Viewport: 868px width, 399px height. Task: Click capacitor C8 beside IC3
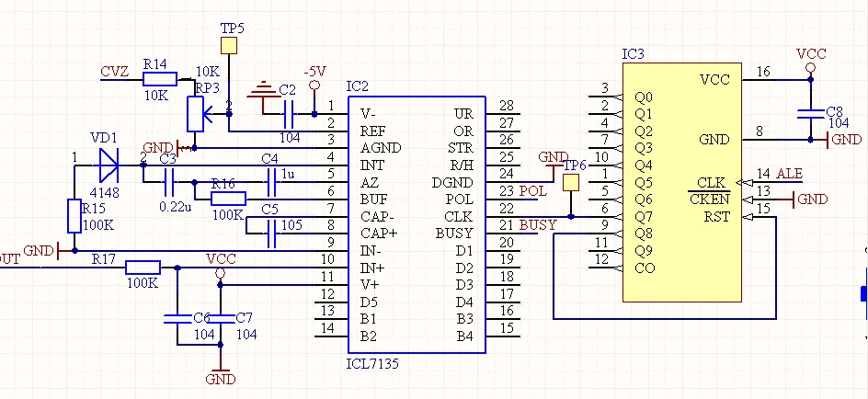coord(810,113)
